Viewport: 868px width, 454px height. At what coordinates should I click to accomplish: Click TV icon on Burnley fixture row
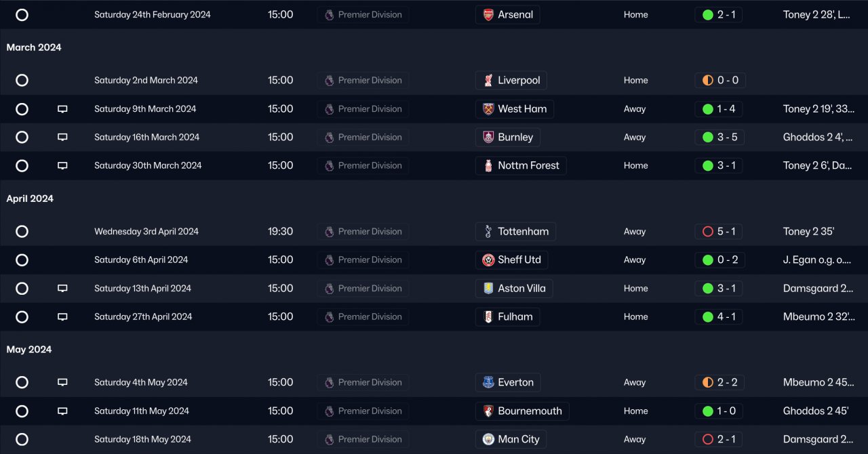pos(62,138)
